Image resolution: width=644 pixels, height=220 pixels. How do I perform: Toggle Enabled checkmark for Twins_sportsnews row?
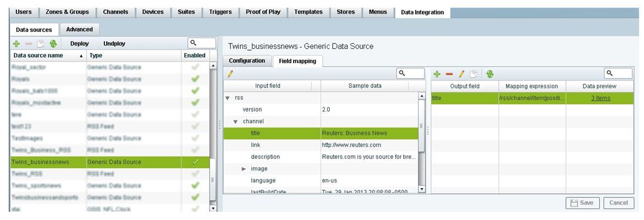tap(195, 185)
